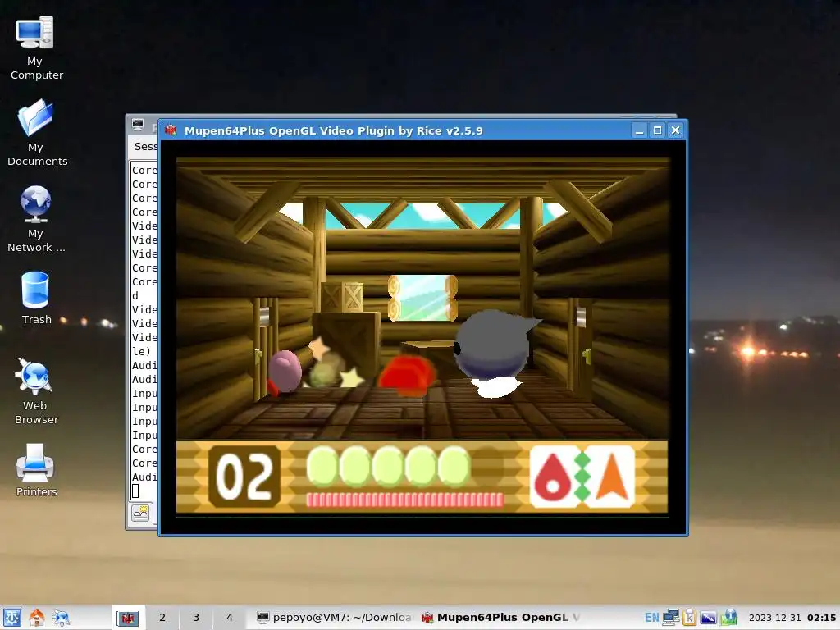This screenshot has height=630, width=840.
Task: Open the Session menu in terminal window
Action: coord(146,146)
